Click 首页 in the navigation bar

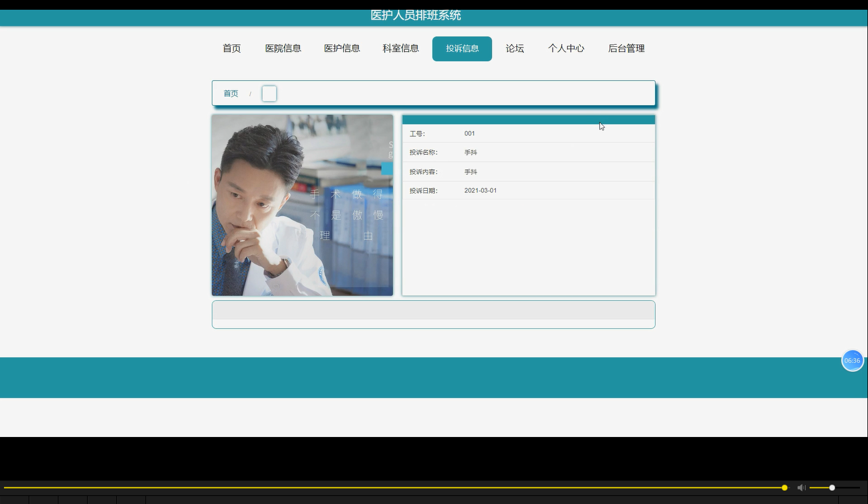point(231,48)
